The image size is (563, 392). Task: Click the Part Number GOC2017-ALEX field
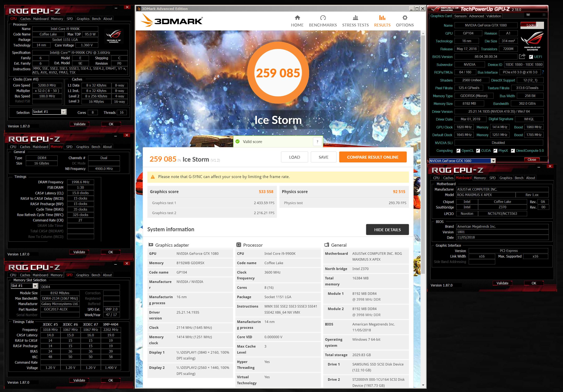[x=60, y=309]
